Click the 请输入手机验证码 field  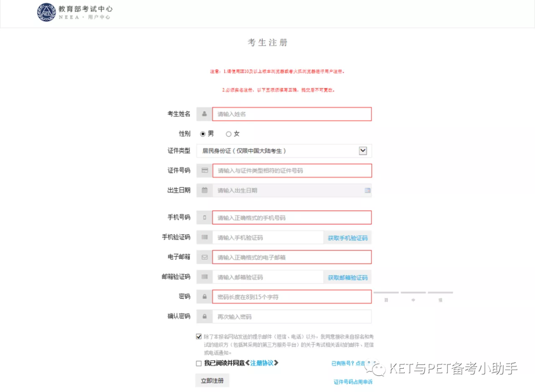268,237
